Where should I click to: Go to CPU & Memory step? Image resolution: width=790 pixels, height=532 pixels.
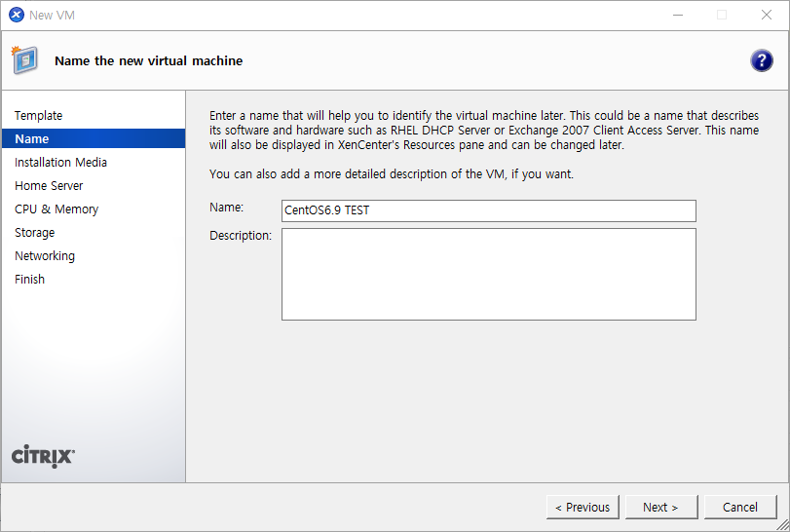56,209
